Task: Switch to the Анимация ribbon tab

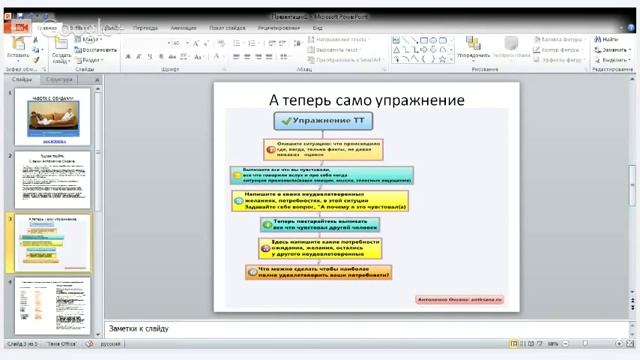Action: tap(183, 28)
